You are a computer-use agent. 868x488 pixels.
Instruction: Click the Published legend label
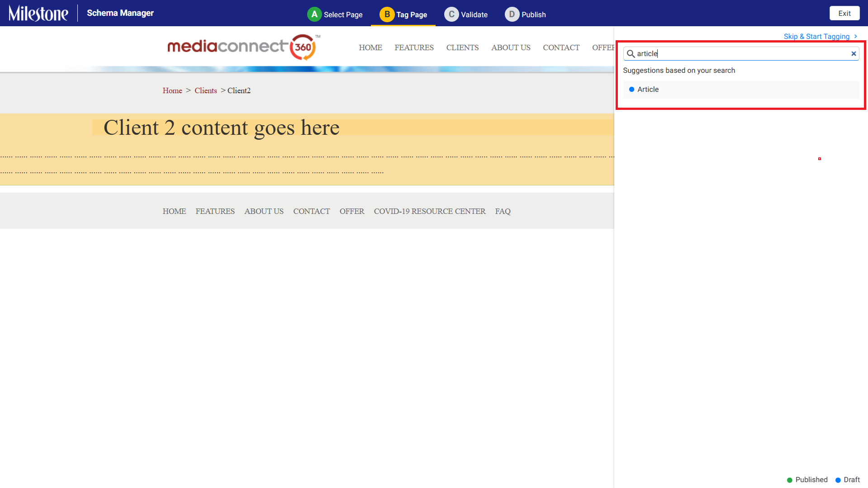click(x=811, y=480)
